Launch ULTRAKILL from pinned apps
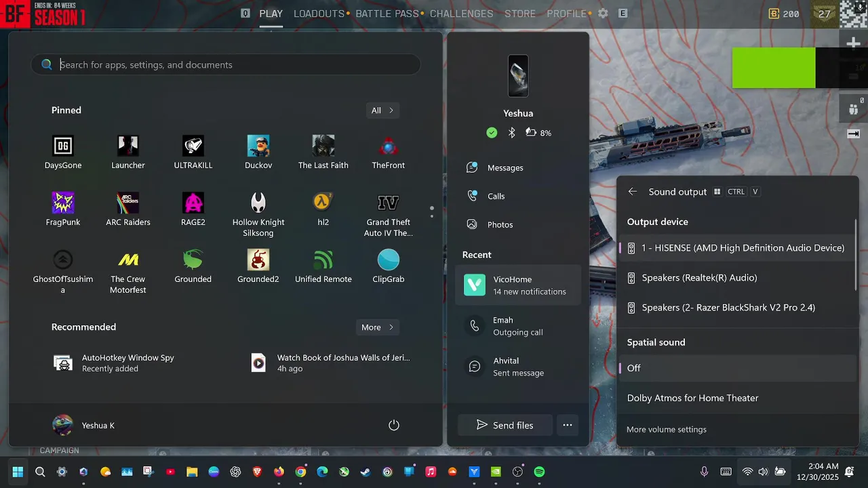This screenshot has width=868, height=488. tap(193, 152)
